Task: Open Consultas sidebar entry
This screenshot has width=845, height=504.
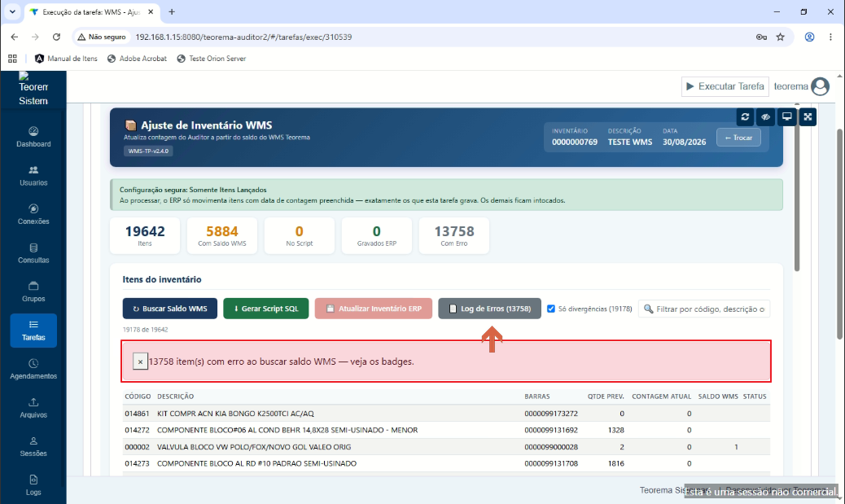Action: tap(33, 253)
